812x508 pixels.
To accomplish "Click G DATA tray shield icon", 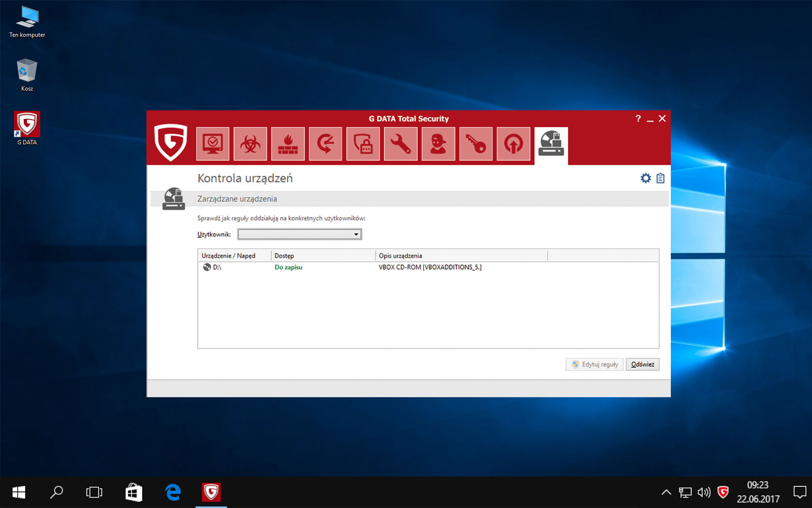I will 723,493.
